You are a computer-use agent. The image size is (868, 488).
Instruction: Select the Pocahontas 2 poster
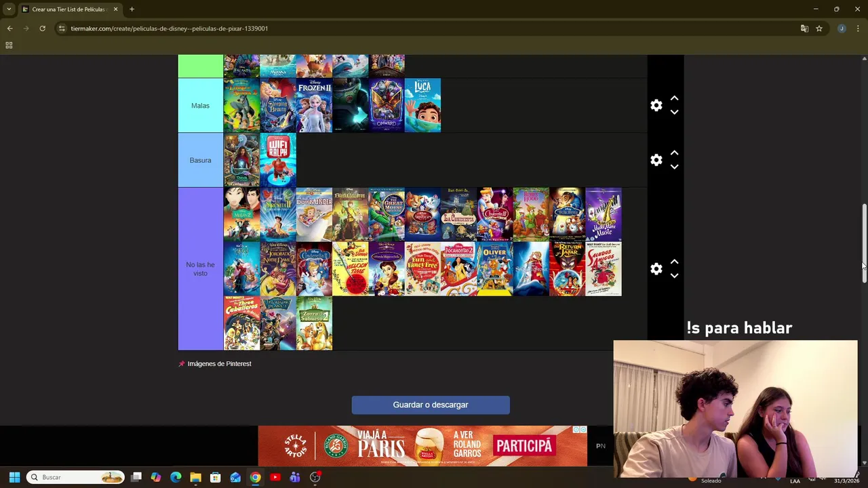(459, 269)
